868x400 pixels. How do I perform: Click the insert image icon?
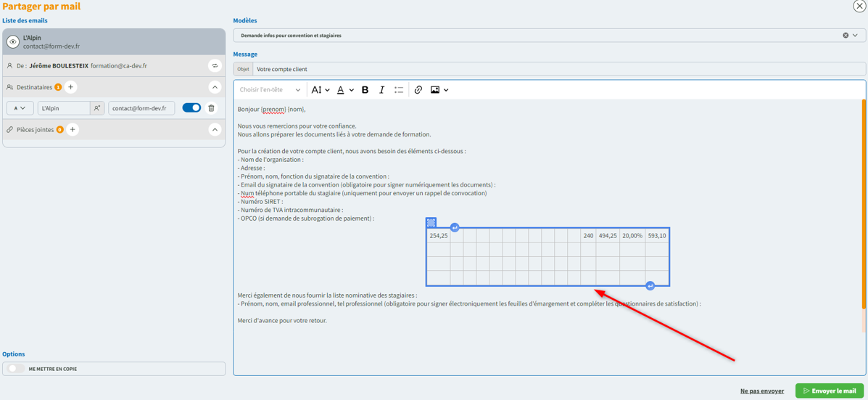click(435, 90)
